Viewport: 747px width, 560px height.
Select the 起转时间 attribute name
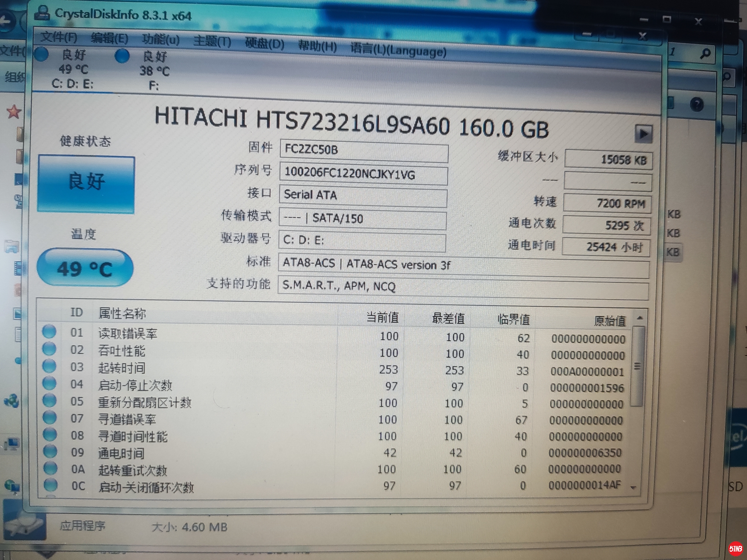coord(122,368)
